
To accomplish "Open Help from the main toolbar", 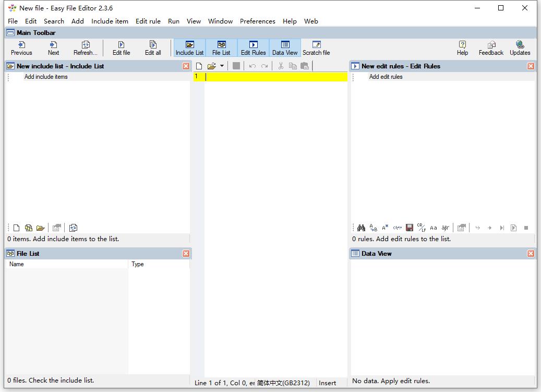I will click(462, 49).
